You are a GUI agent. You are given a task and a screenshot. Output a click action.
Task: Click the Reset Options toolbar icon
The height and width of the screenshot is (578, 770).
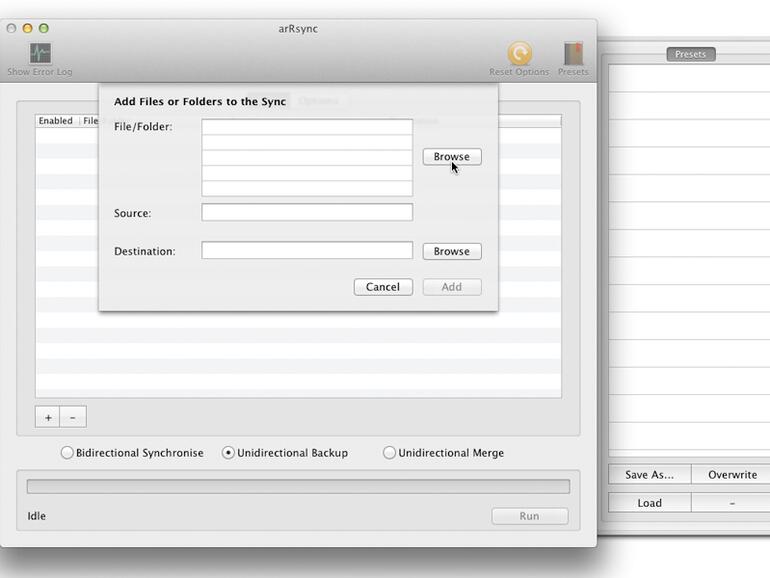tap(519, 54)
